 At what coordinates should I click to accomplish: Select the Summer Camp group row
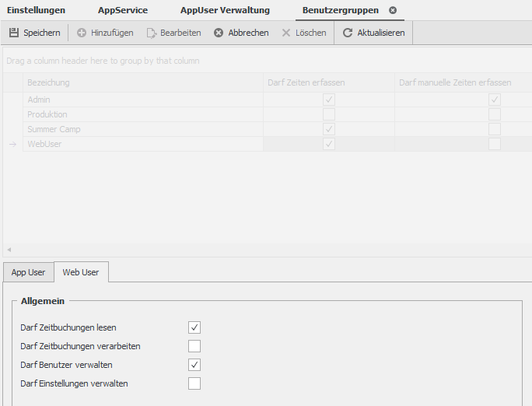coord(54,129)
